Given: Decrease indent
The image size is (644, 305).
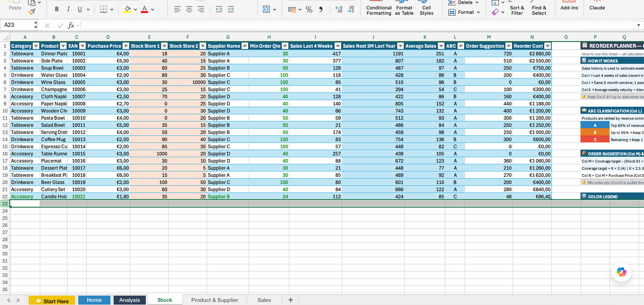Looking at the screenshot, I should coord(219,9).
